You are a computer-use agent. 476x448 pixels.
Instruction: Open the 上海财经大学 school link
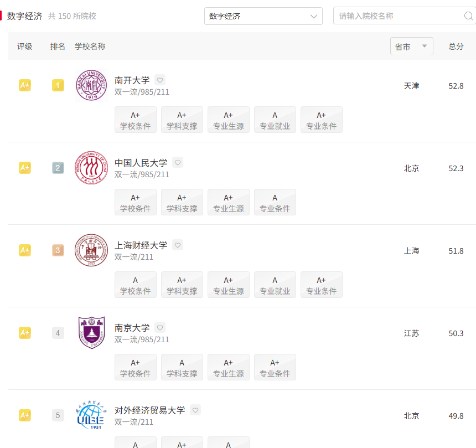pyautogui.click(x=141, y=245)
